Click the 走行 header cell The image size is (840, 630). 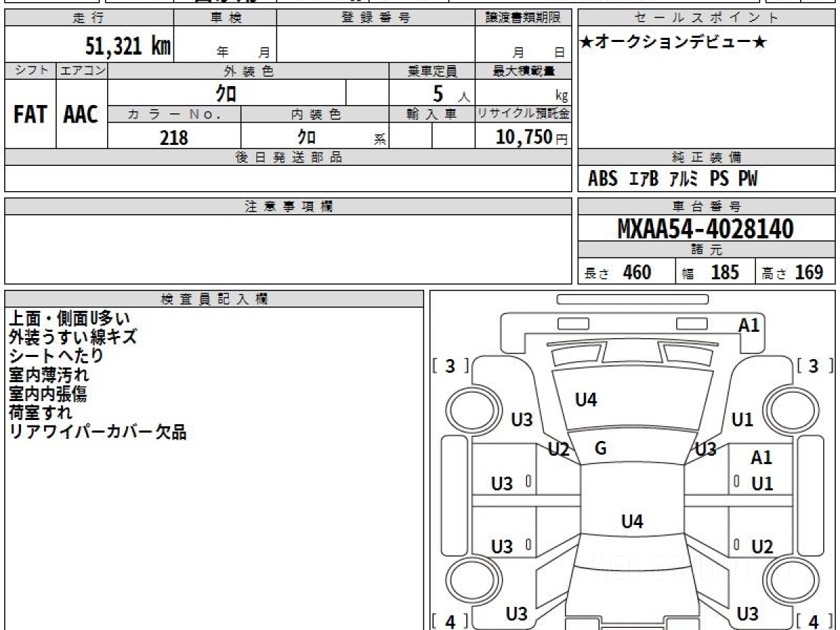pyautogui.click(x=88, y=18)
